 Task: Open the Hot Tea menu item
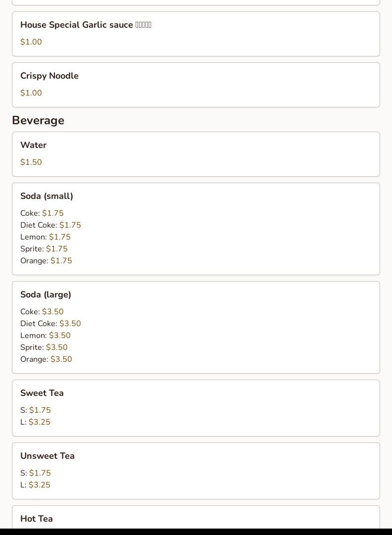[x=37, y=519]
